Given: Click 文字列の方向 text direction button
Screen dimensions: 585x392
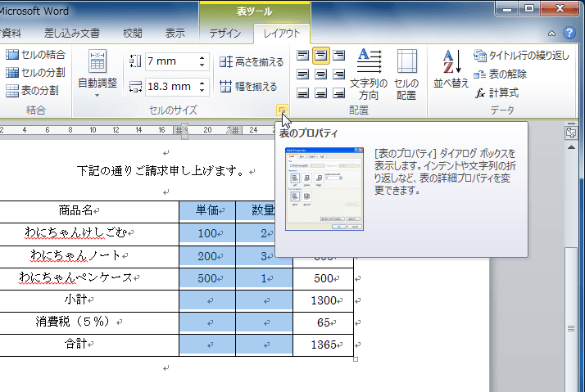Looking at the screenshot, I should pyautogui.click(x=369, y=74).
